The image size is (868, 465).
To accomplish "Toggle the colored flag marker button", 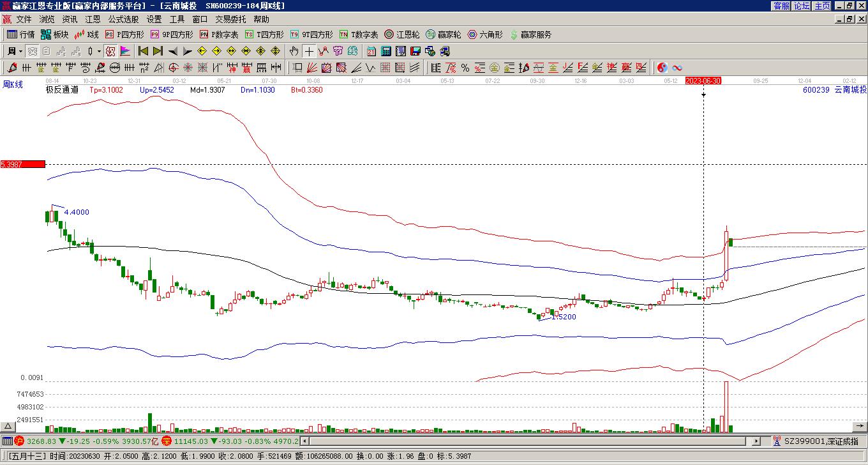I will tap(125, 51).
